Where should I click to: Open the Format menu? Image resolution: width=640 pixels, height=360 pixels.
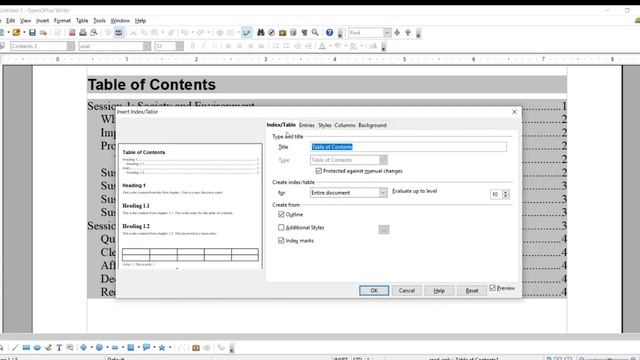62,20
